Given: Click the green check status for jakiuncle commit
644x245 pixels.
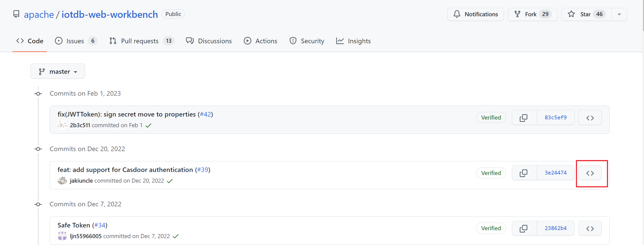Looking at the screenshot, I should (170, 181).
